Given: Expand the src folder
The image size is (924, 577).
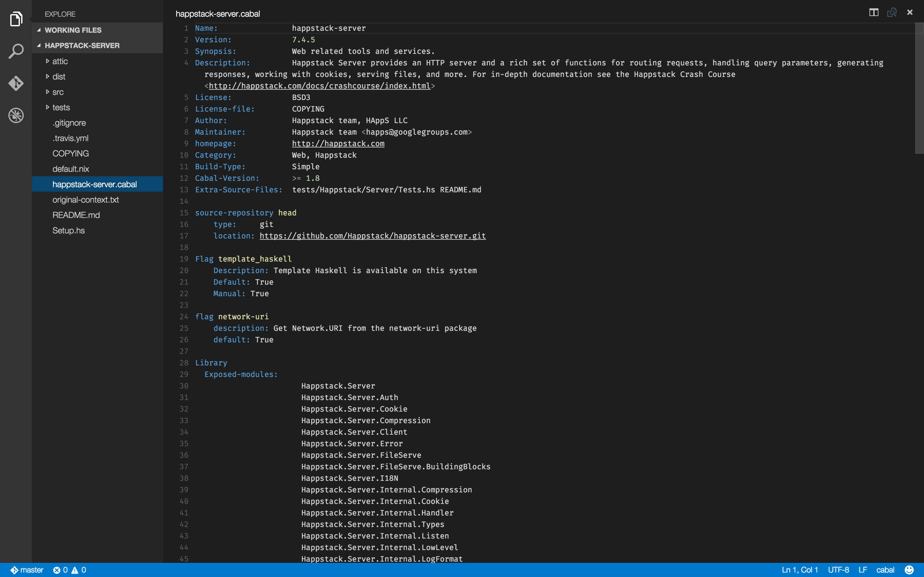Looking at the screenshot, I should click(x=58, y=92).
